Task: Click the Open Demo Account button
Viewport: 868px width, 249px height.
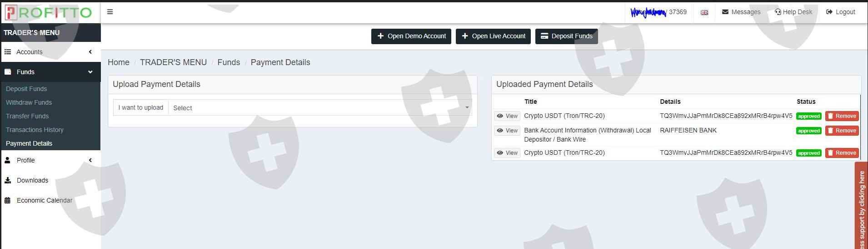Action: pyautogui.click(x=411, y=36)
